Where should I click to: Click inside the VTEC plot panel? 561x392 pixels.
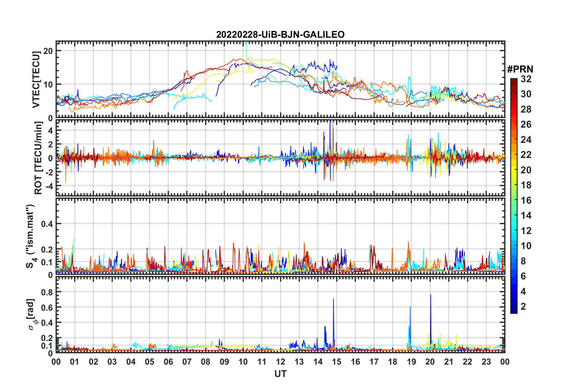tap(280, 80)
